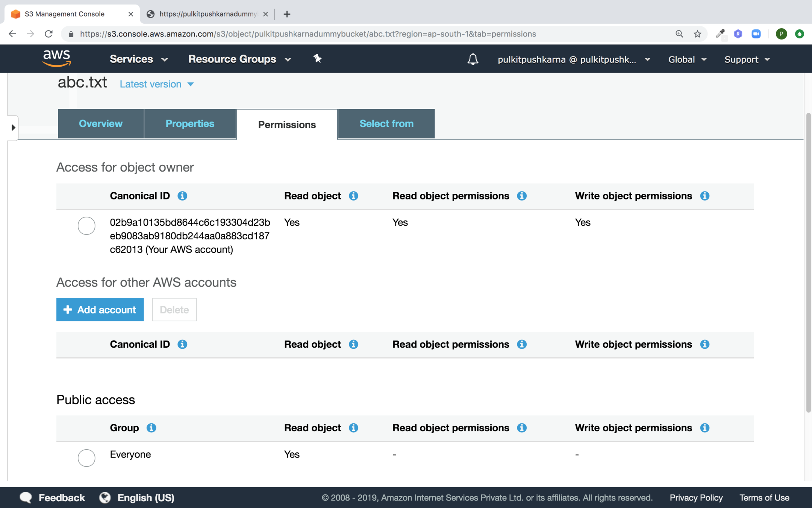Click the Feedback speech bubble icon
Screen dimensions: 812x508
pos(26,497)
